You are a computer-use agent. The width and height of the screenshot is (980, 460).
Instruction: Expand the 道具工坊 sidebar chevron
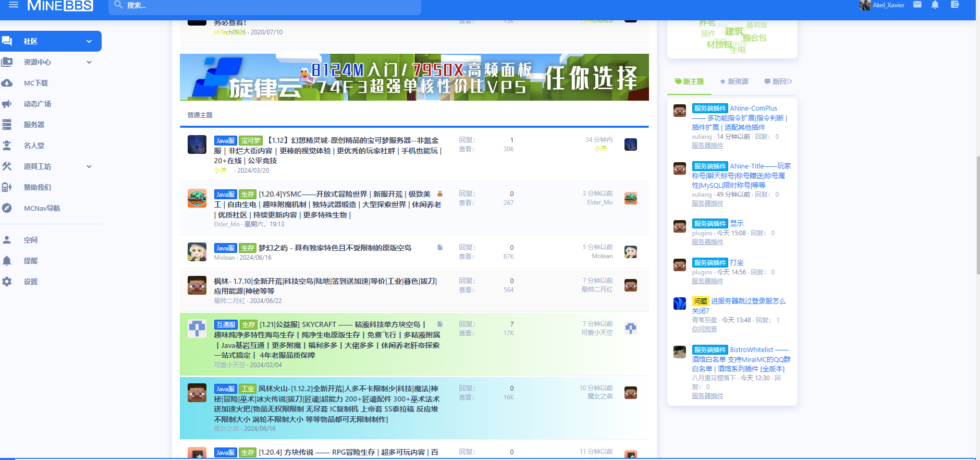pos(89,166)
